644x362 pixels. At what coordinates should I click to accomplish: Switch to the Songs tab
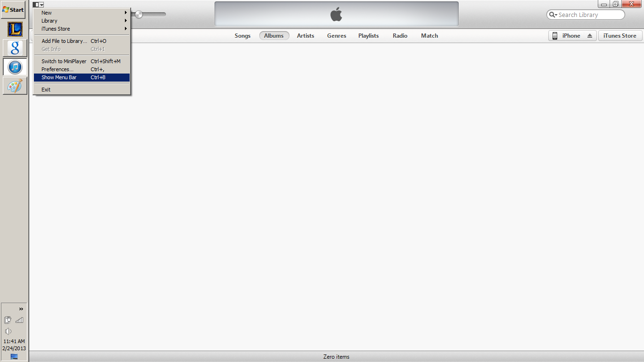pos(242,36)
